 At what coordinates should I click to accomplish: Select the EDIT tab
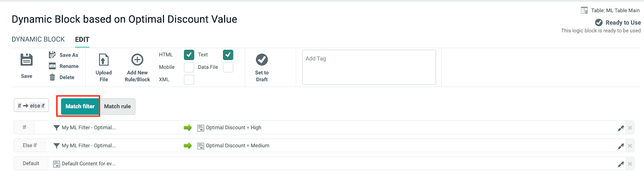pos(82,39)
